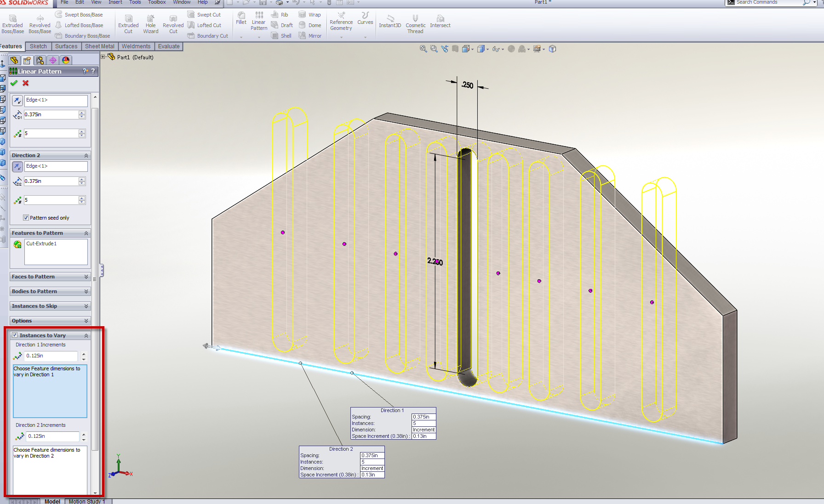Expand the Part1 tree node
This screenshot has height=504, width=824.
[x=103, y=57]
